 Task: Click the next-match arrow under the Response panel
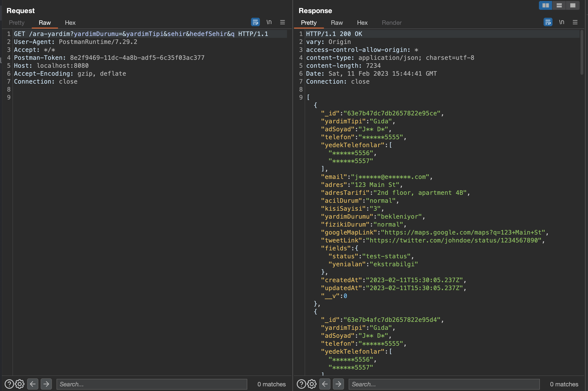click(338, 384)
